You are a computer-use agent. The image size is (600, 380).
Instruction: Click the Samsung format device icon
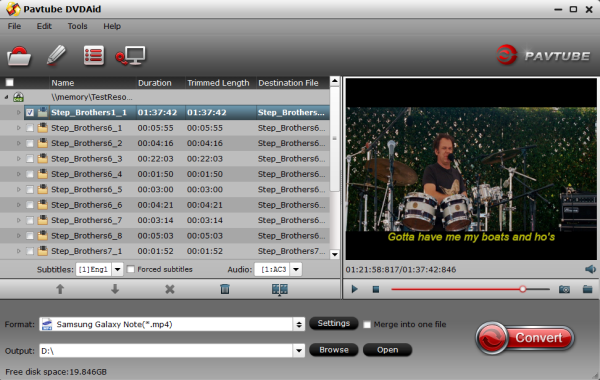[x=47, y=324]
